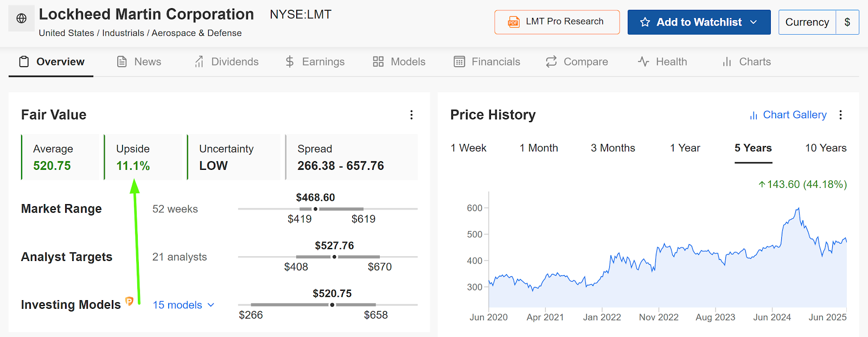Click the Aerospace & Defense breadcrumb
This screenshot has width=868, height=337.
(x=197, y=33)
